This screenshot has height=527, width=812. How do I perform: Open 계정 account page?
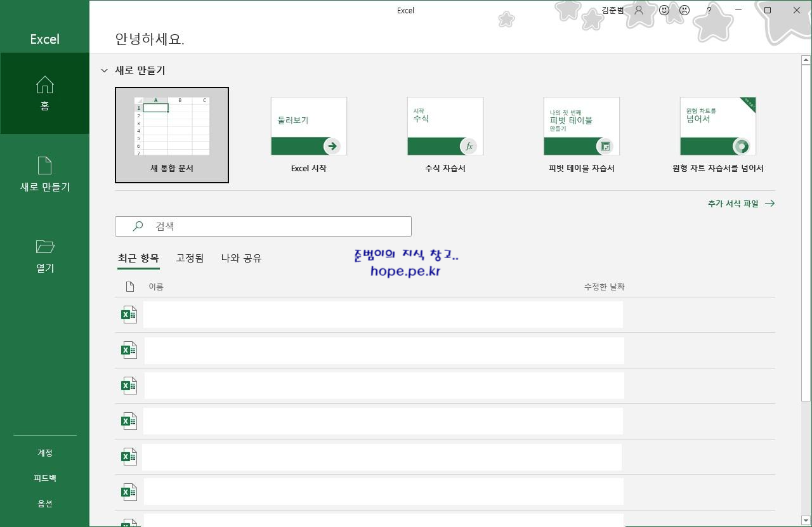point(44,453)
